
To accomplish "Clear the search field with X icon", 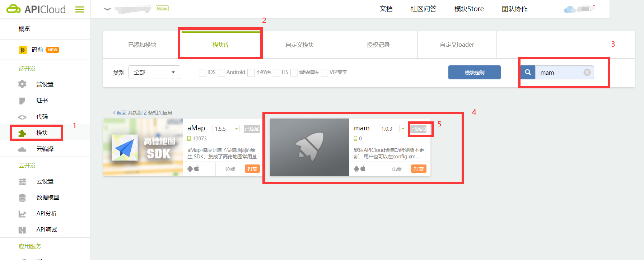I will [587, 72].
